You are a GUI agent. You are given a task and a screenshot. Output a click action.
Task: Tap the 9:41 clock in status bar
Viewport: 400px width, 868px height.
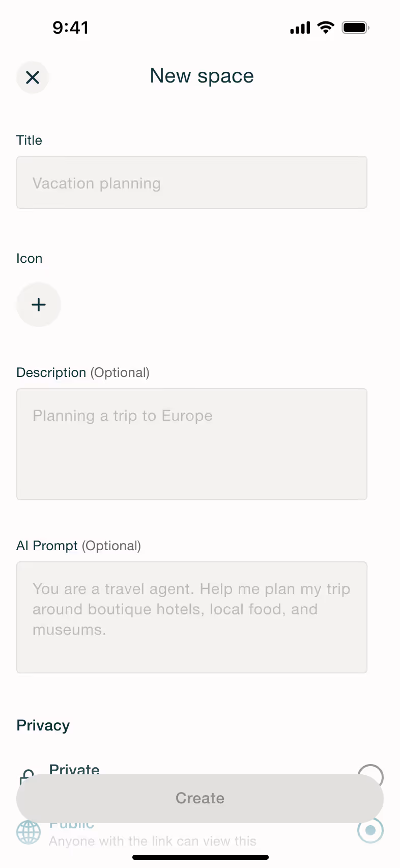click(x=71, y=28)
